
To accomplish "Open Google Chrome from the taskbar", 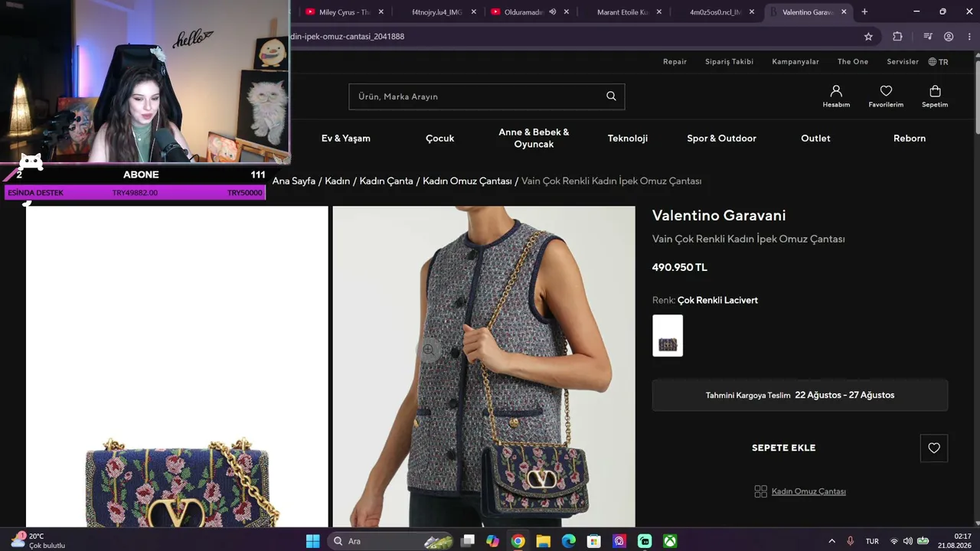I will (518, 541).
